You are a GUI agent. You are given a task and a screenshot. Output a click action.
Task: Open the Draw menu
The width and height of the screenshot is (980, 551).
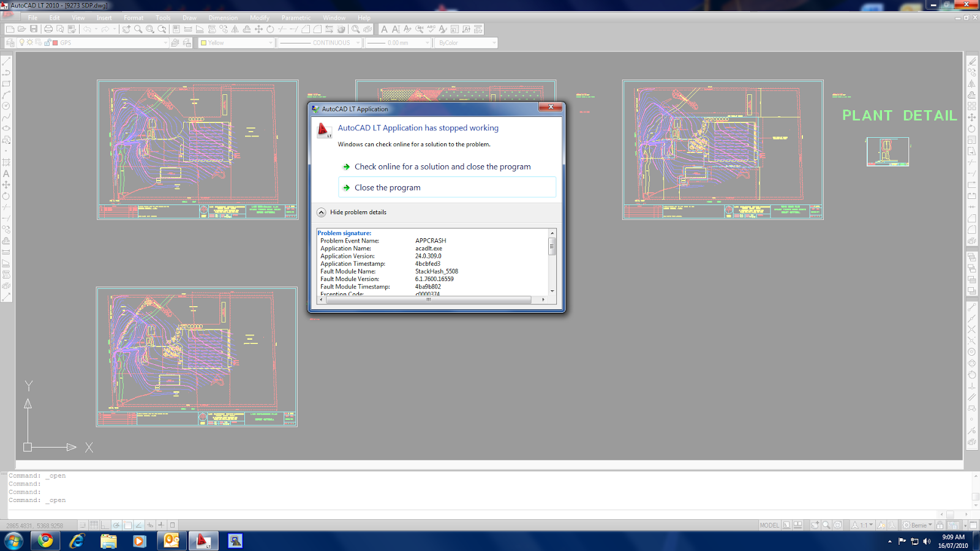189,18
